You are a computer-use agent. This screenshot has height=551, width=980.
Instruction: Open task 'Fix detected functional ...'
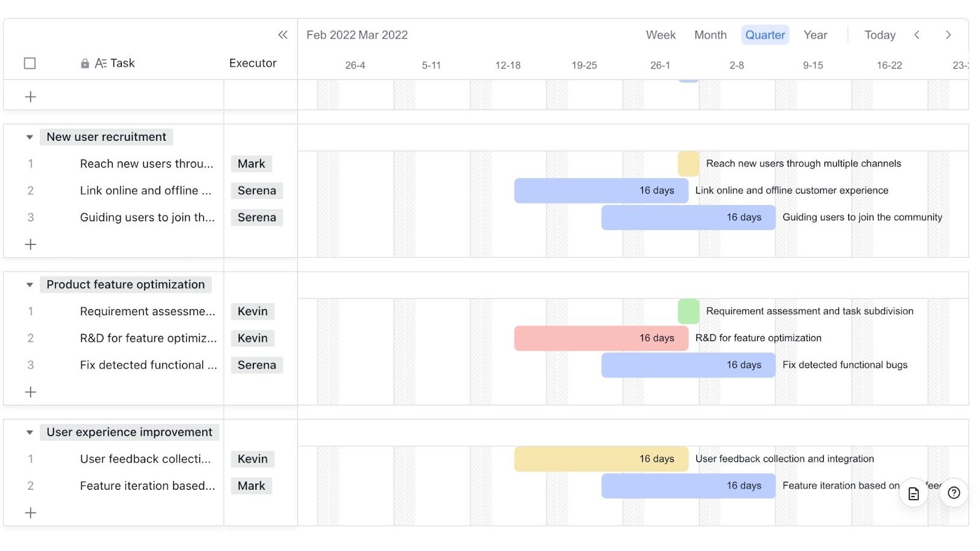[x=148, y=365]
